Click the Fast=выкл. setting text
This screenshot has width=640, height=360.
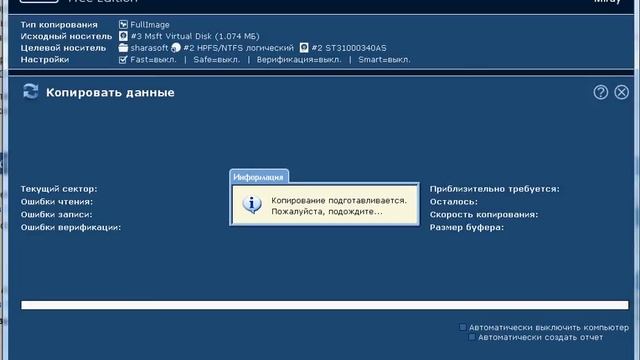click(153, 60)
